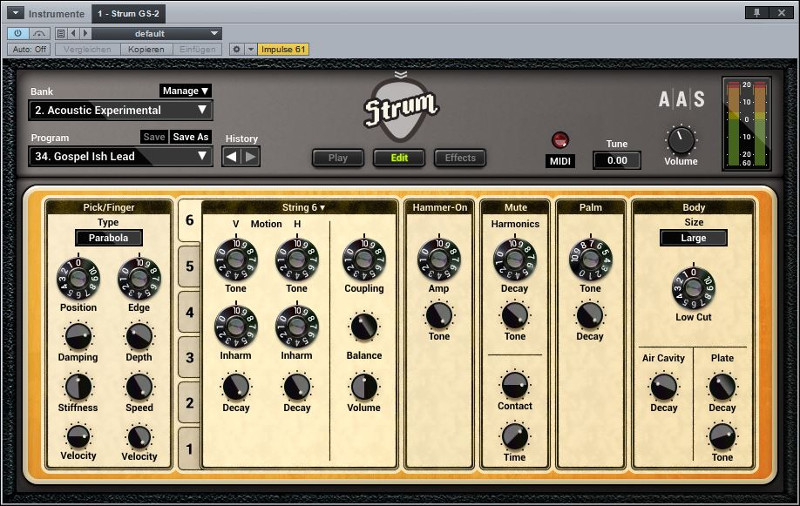Click the Save program button

tap(154, 137)
